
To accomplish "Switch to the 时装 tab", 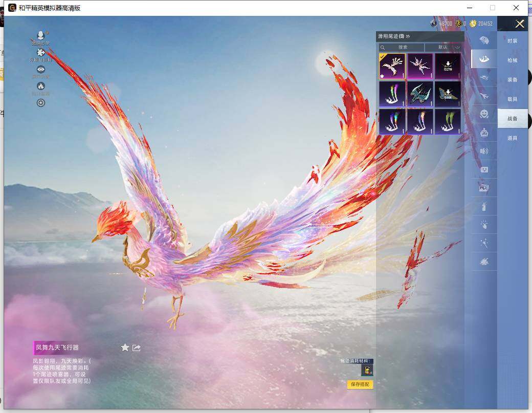I will [512, 41].
